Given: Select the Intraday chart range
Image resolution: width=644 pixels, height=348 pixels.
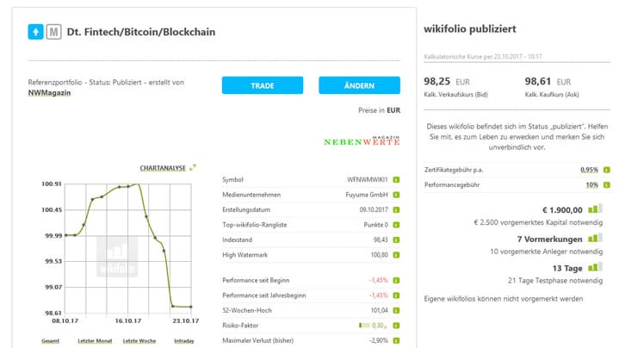Looking at the screenshot, I should (x=184, y=340).
